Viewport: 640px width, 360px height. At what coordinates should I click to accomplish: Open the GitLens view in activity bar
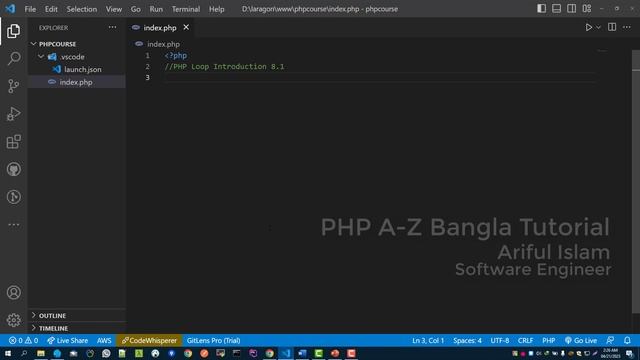[x=13, y=197]
